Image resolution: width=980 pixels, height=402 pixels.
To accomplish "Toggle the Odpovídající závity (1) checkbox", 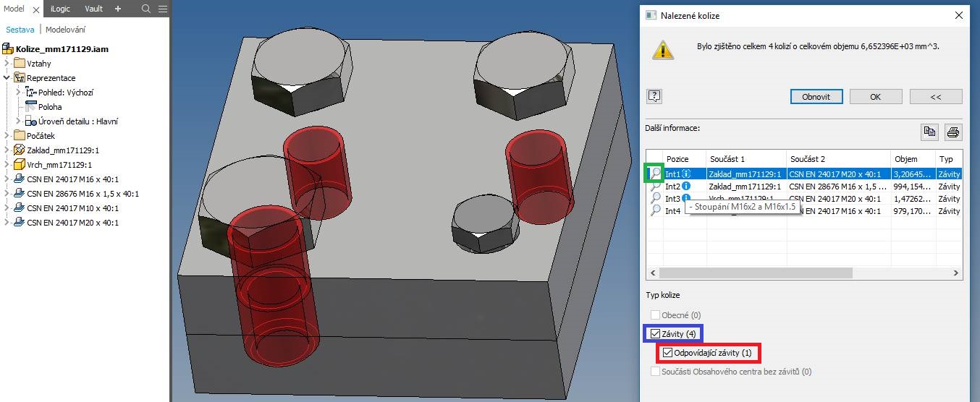I will point(667,353).
